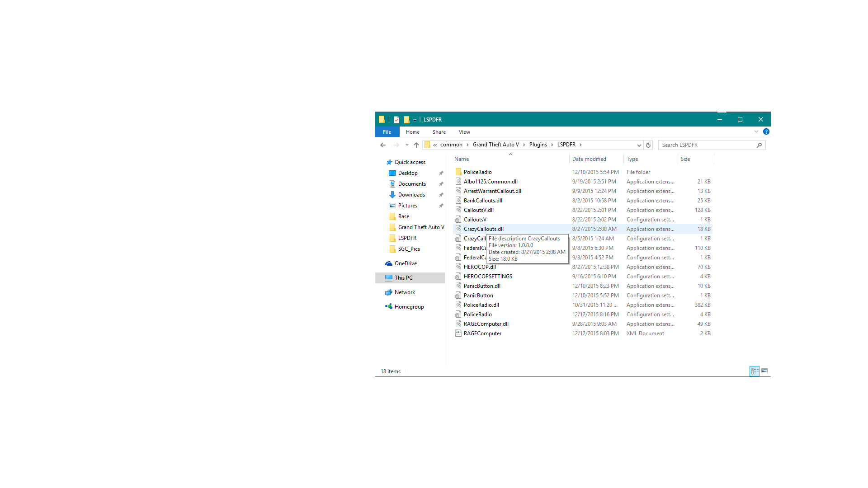Viewport: 868px width, 488px height.
Task: Click the Back navigation arrow
Action: (383, 145)
